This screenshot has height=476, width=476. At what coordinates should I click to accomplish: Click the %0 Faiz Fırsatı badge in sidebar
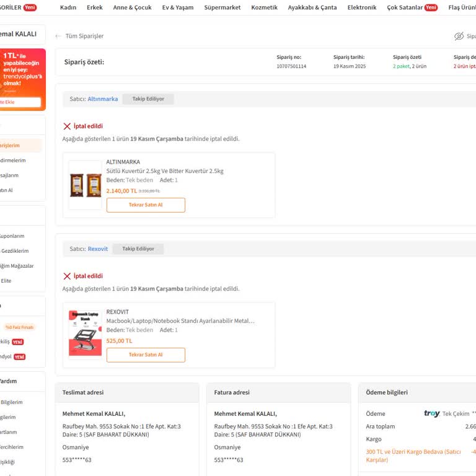pyautogui.click(x=19, y=327)
